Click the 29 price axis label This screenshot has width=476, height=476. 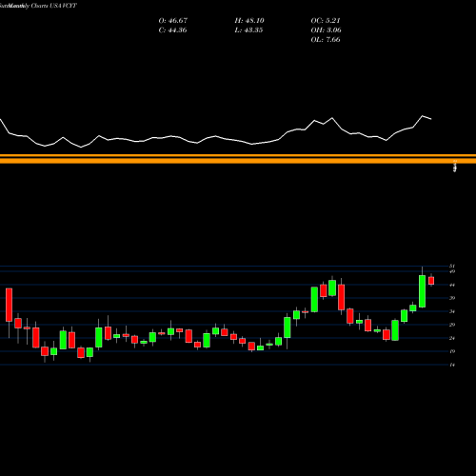pyautogui.click(x=452, y=325)
